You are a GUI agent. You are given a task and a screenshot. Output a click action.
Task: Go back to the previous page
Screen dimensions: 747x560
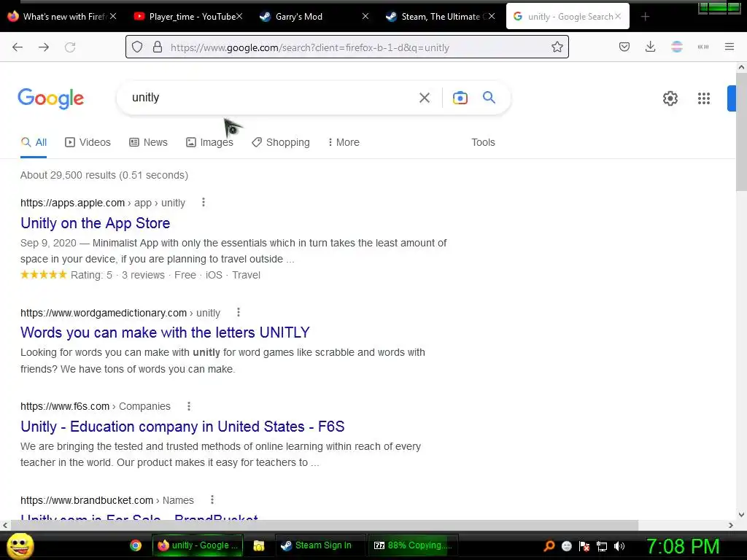tap(18, 47)
